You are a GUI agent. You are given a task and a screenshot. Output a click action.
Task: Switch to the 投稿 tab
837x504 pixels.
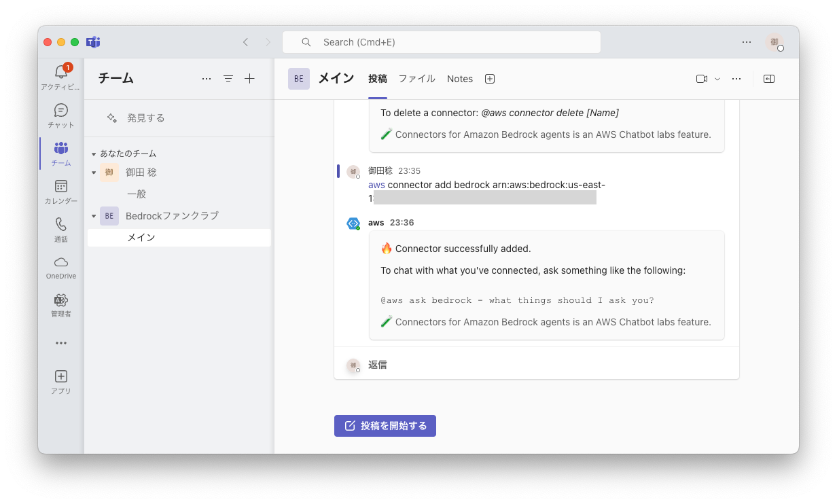378,79
